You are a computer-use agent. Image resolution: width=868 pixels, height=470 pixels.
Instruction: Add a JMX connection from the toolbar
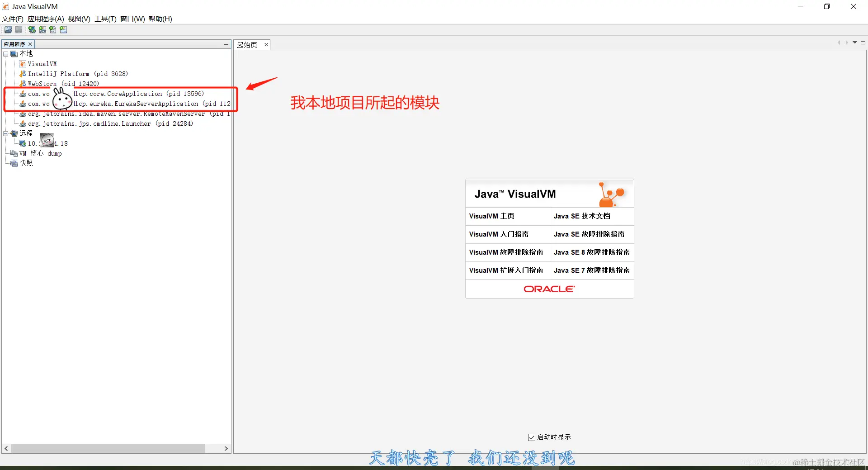point(42,30)
